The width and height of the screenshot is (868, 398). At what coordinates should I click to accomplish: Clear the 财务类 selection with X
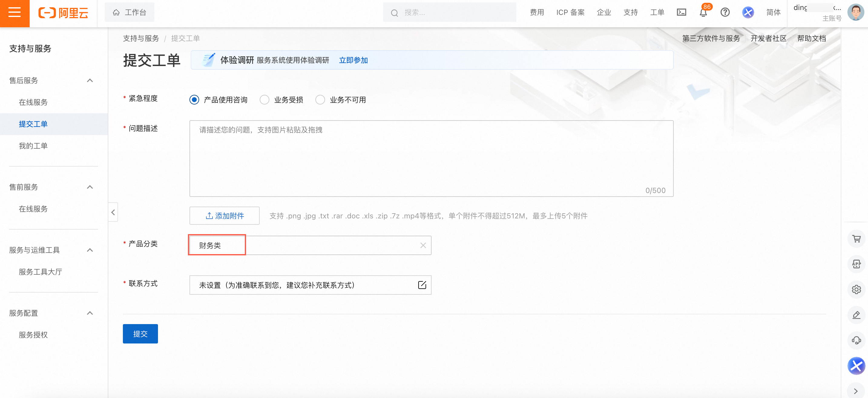423,245
